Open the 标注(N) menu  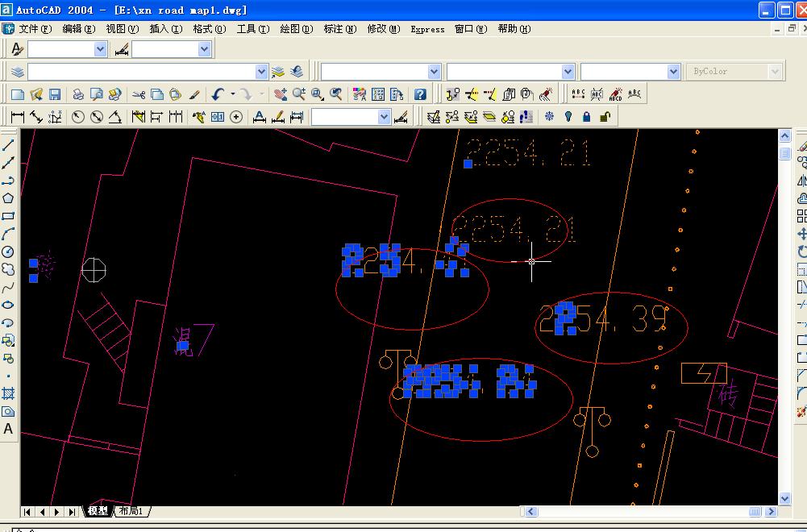339,29
